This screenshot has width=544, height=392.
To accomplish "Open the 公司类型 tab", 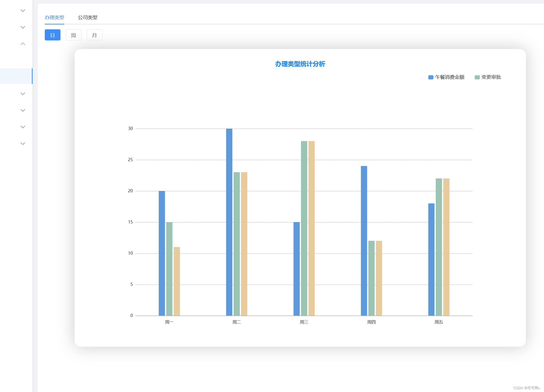I will [87, 18].
